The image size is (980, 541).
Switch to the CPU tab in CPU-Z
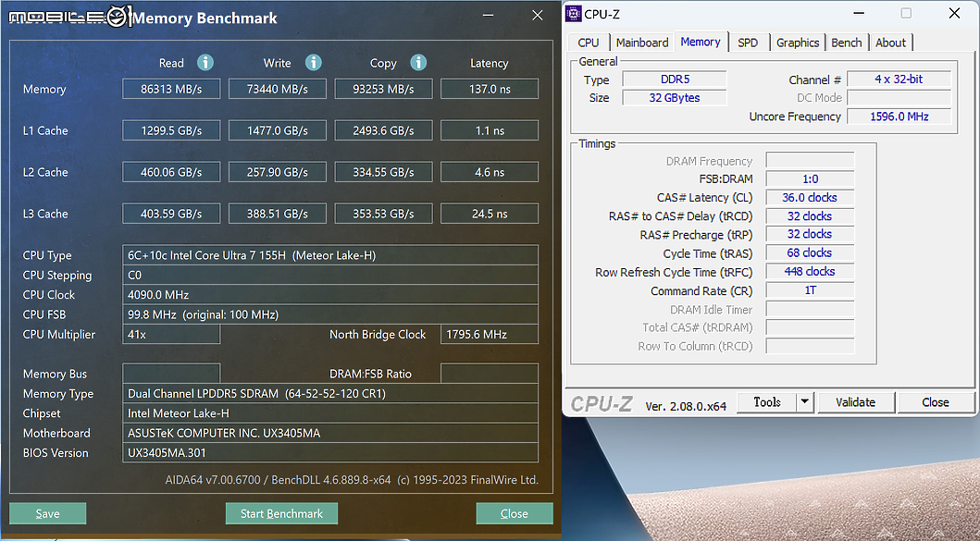click(x=589, y=43)
